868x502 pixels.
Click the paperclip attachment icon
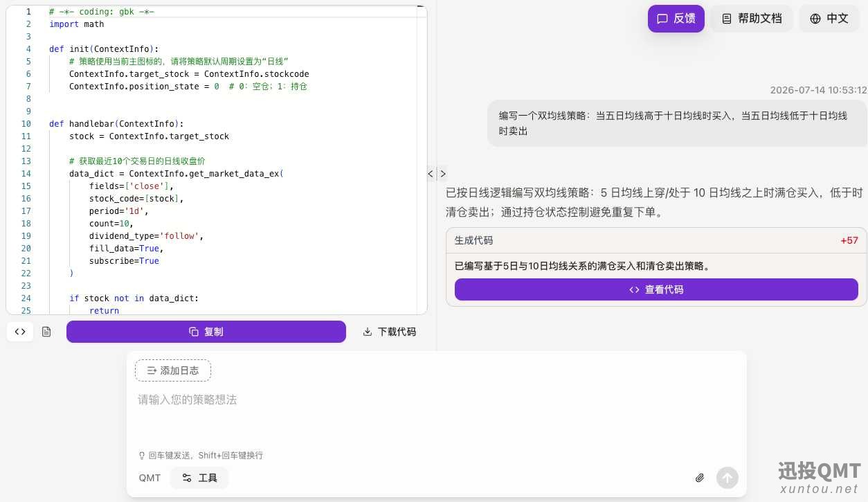tap(700, 478)
